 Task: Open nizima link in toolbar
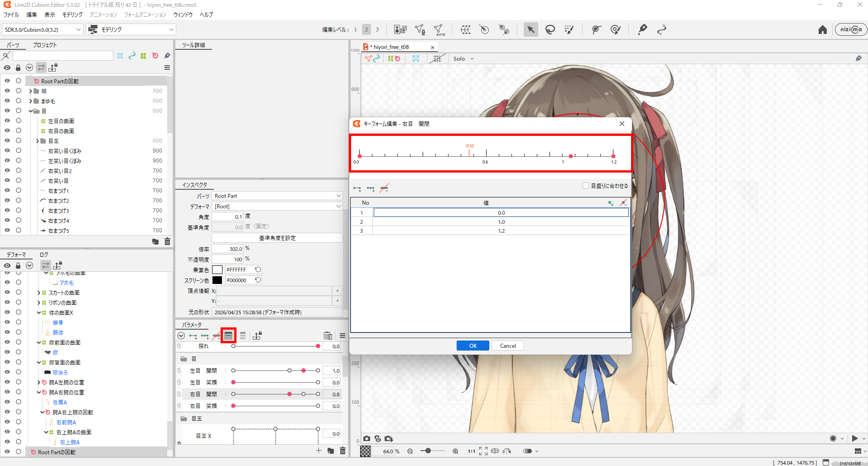point(851,29)
